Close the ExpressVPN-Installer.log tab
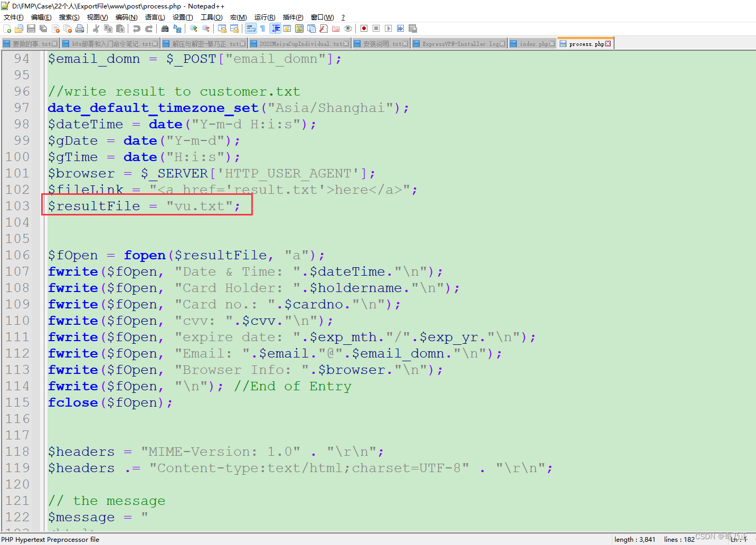The width and height of the screenshot is (756, 545). (502, 44)
